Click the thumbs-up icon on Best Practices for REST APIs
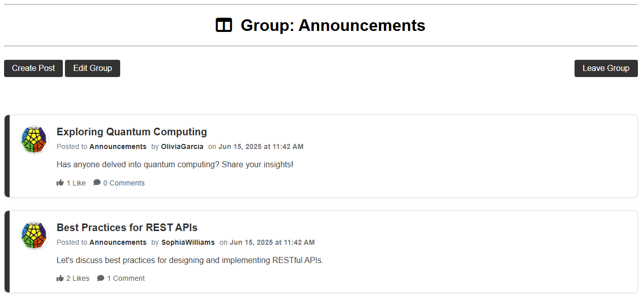644x299 pixels. point(60,278)
